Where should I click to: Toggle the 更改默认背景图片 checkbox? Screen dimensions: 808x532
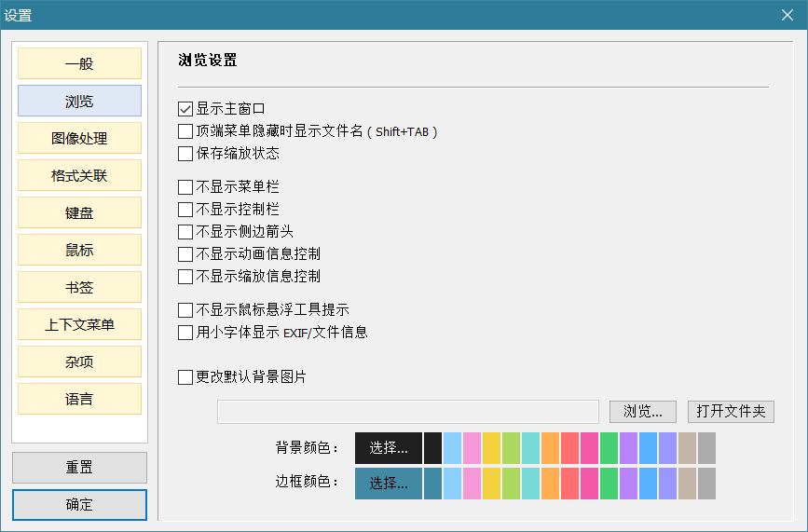(x=185, y=377)
